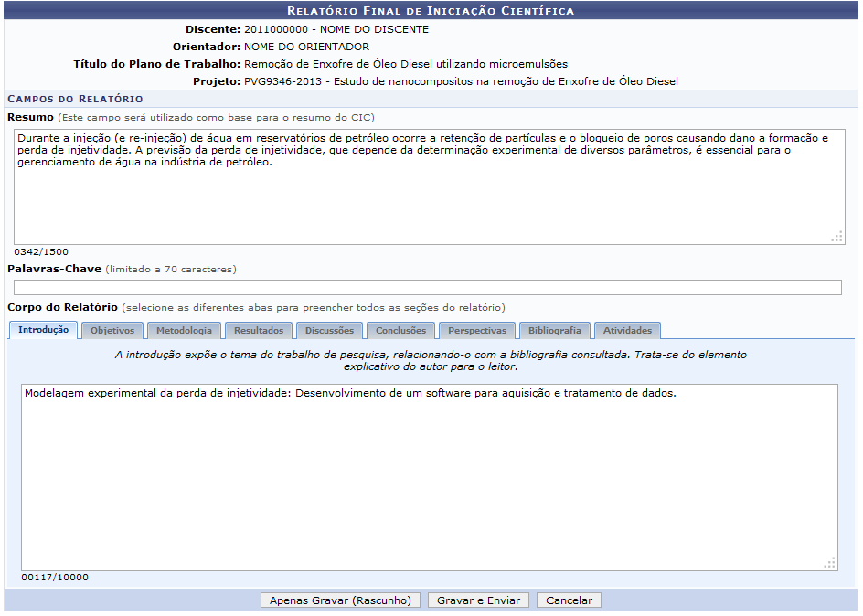Switch to the Introdução tab
Screen dimensions: 863x616
coord(43,330)
